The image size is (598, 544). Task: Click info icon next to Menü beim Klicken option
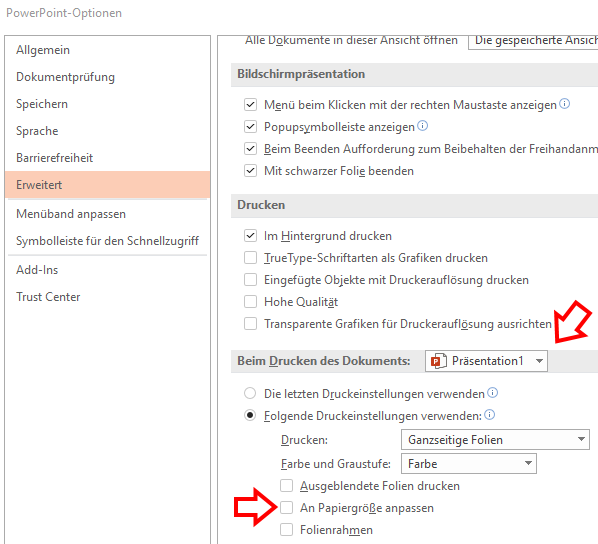(564, 103)
